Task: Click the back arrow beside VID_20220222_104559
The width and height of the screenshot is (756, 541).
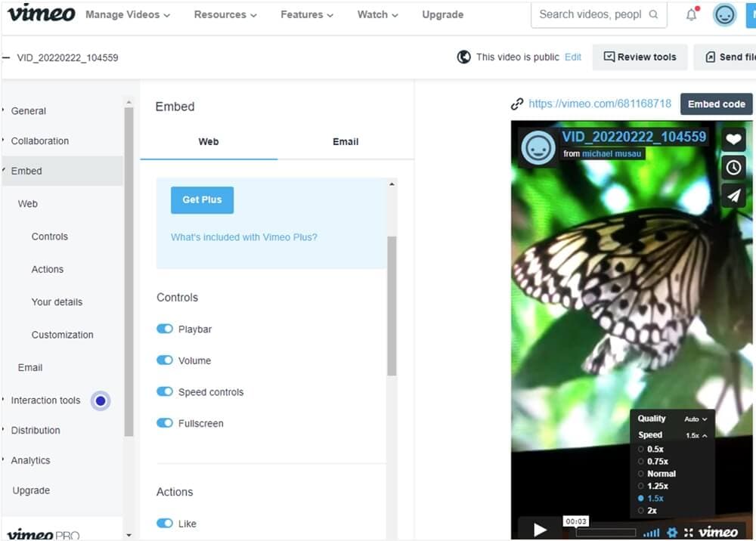Action: [6, 58]
